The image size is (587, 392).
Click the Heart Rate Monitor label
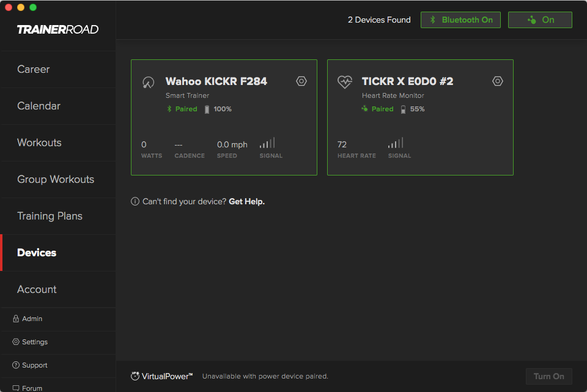(x=393, y=95)
